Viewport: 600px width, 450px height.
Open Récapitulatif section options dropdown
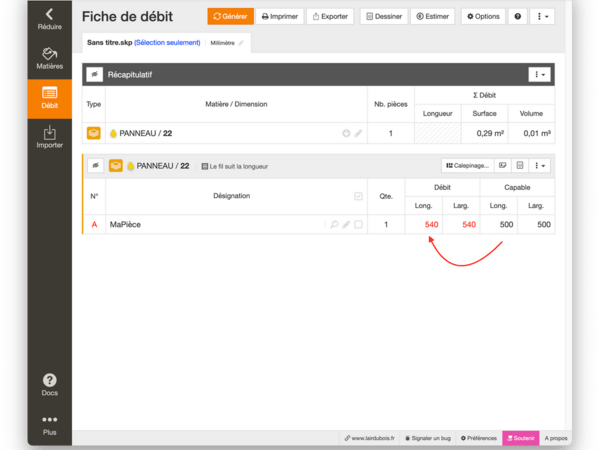(x=540, y=75)
